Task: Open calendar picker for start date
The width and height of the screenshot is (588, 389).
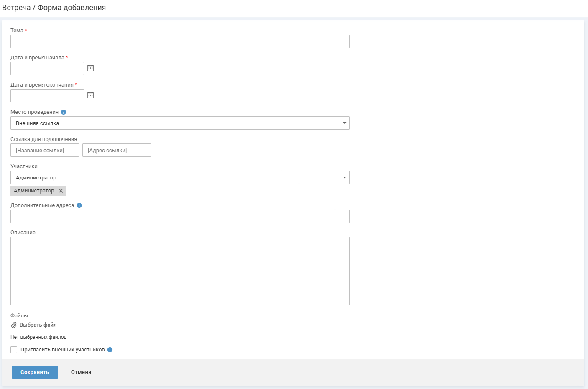Action: point(90,68)
